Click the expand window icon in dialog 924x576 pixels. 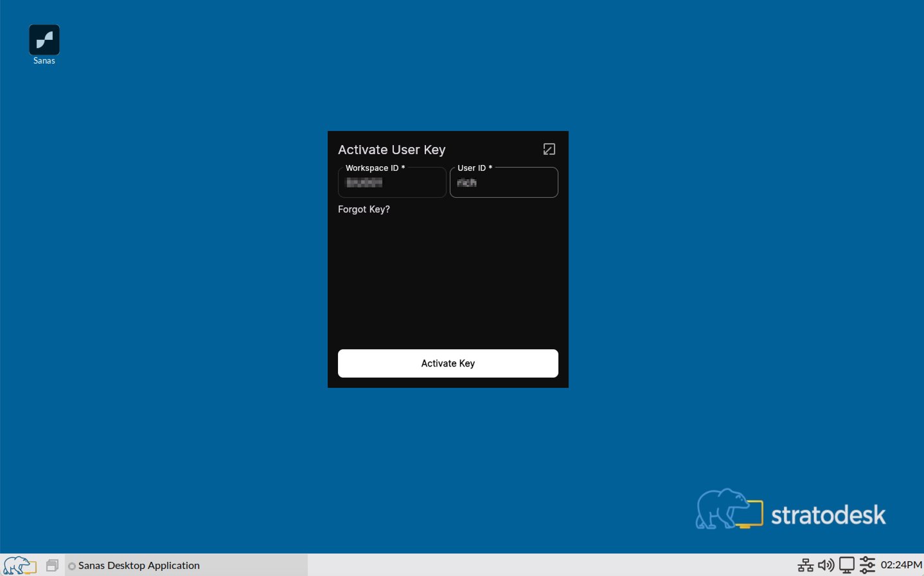(549, 149)
